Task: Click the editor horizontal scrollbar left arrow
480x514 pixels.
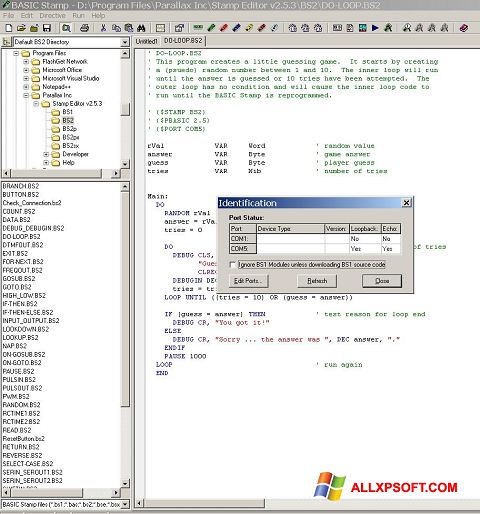Action: point(140,503)
